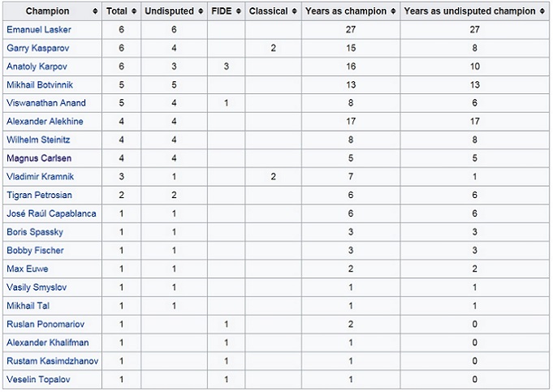This screenshot has height=392, width=553.
Task: Click sort arrows in Total header
Action: (x=135, y=11)
